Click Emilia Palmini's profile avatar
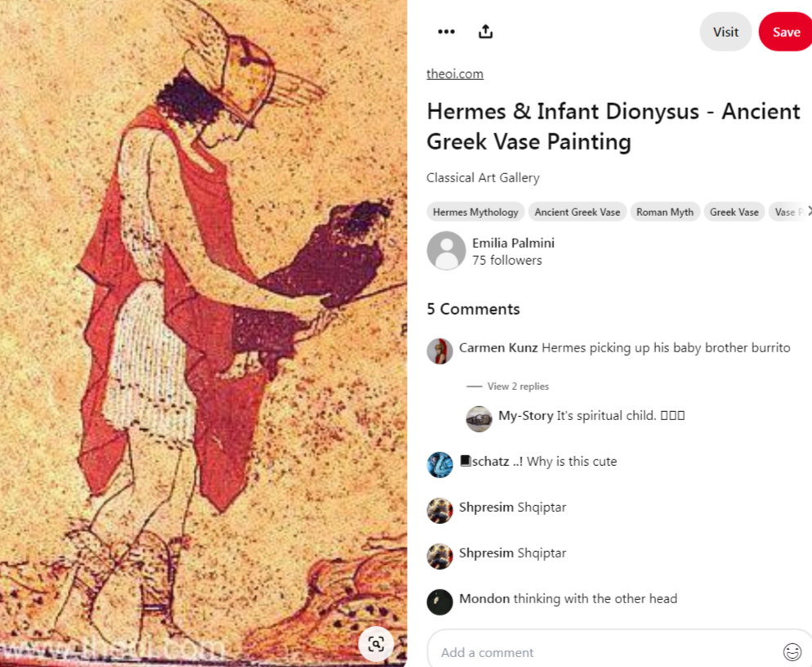The width and height of the screenshot is (812, 667). click(446, 251)
